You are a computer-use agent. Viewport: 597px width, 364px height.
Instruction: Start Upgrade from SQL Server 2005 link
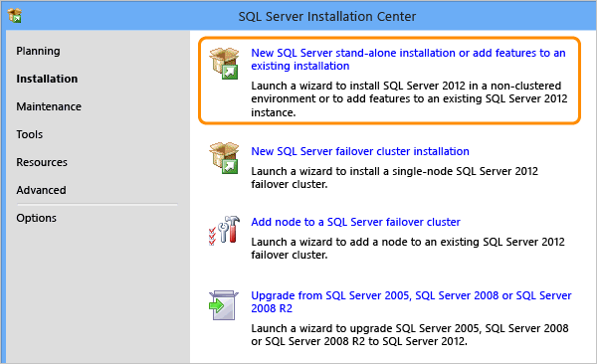coord(411,302)
